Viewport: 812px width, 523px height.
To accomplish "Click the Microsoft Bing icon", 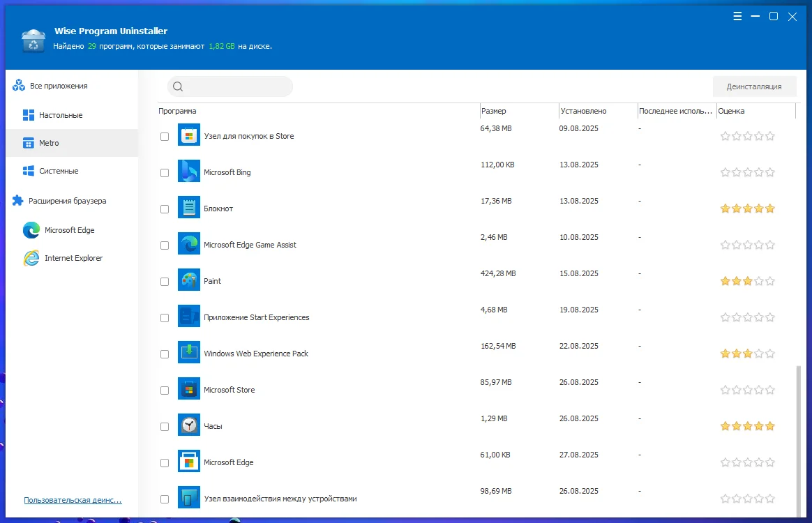I will coord(189,172).
